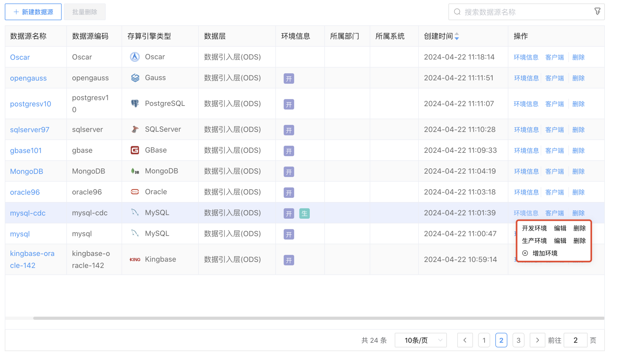624x364 pixels.
Task: Click the SQLServer dolphin icon
Action: (x=135, y=129)
